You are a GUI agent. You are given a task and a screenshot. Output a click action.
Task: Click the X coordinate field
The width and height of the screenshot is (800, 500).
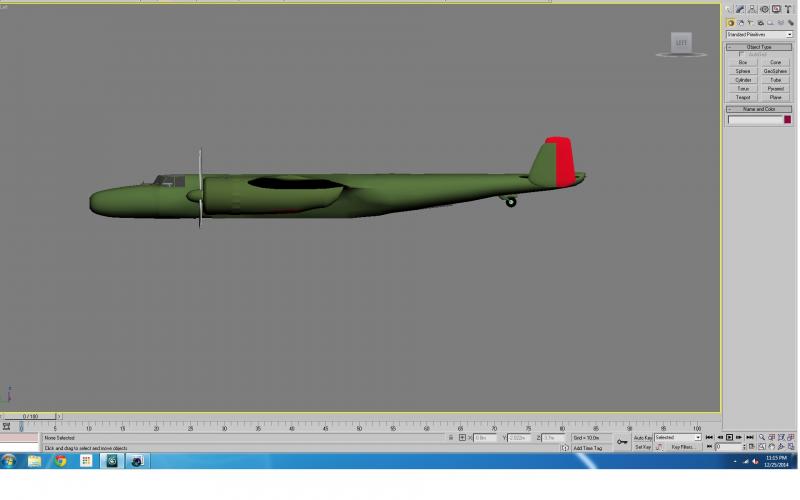pos(485,438)
